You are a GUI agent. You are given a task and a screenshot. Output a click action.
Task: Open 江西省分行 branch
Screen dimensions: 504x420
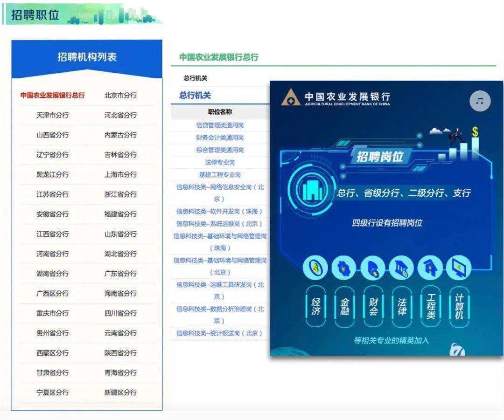52,234
